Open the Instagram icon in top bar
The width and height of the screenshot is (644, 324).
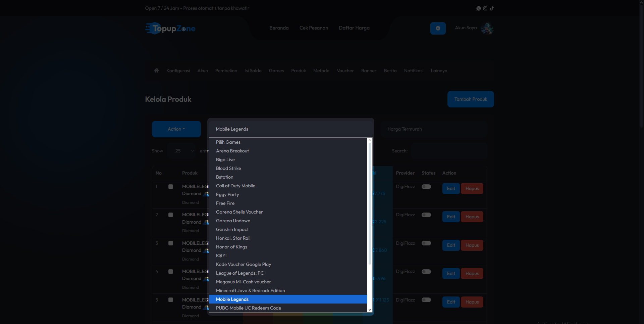485,8
